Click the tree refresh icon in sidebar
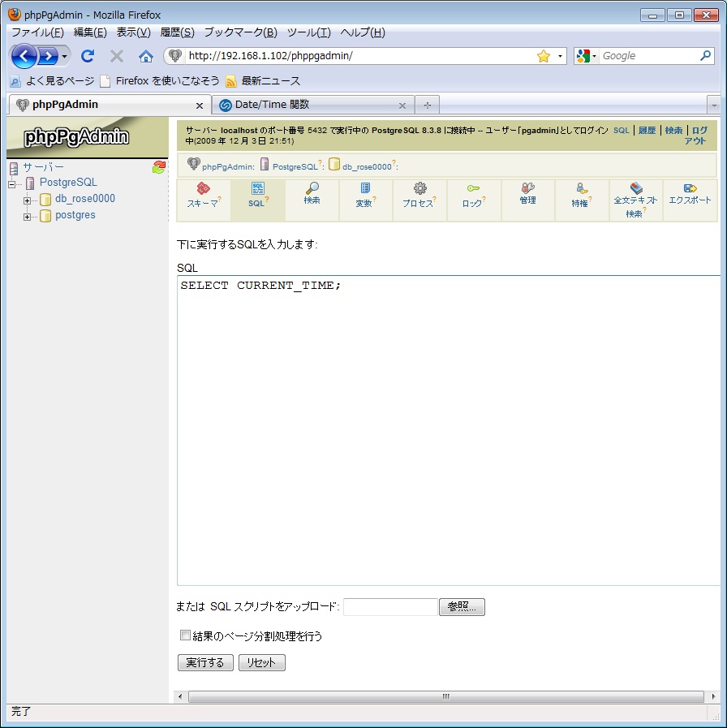This screenshot has height=728, width=727. 159,167
